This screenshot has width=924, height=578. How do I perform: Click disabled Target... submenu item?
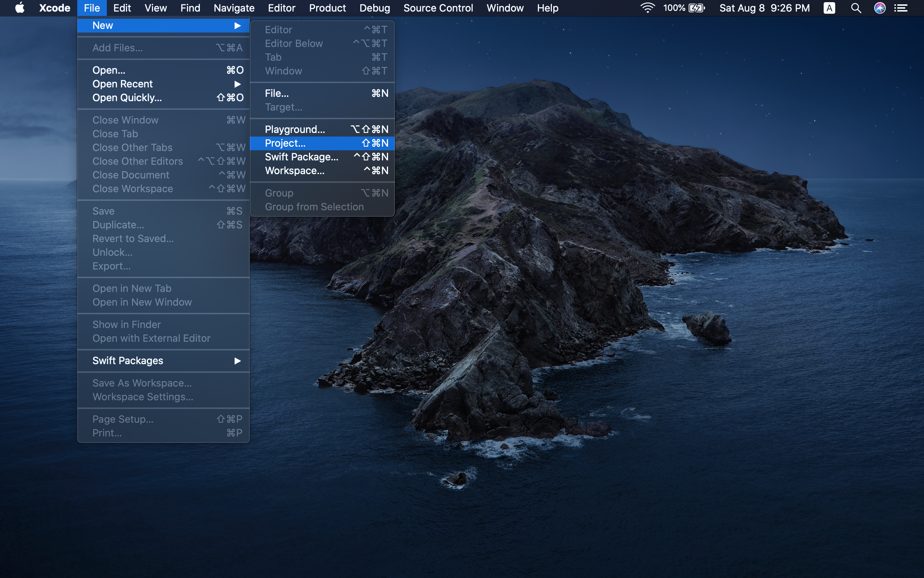point(322,107)
